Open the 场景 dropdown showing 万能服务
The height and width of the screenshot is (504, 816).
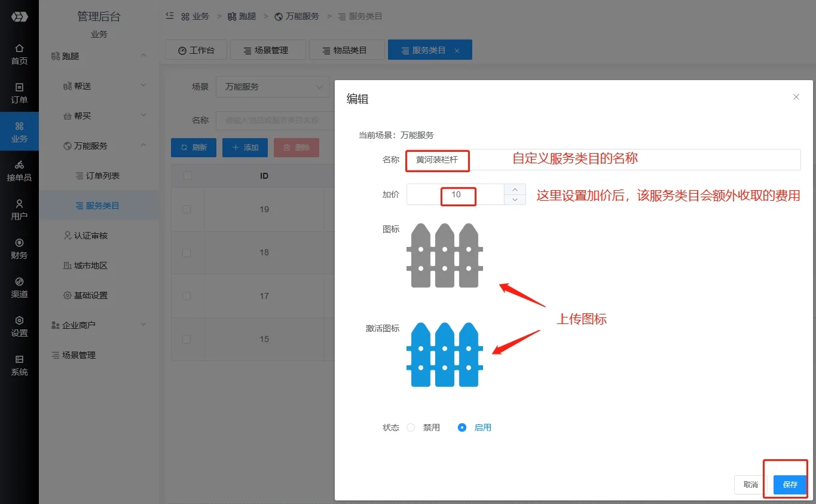273,87
